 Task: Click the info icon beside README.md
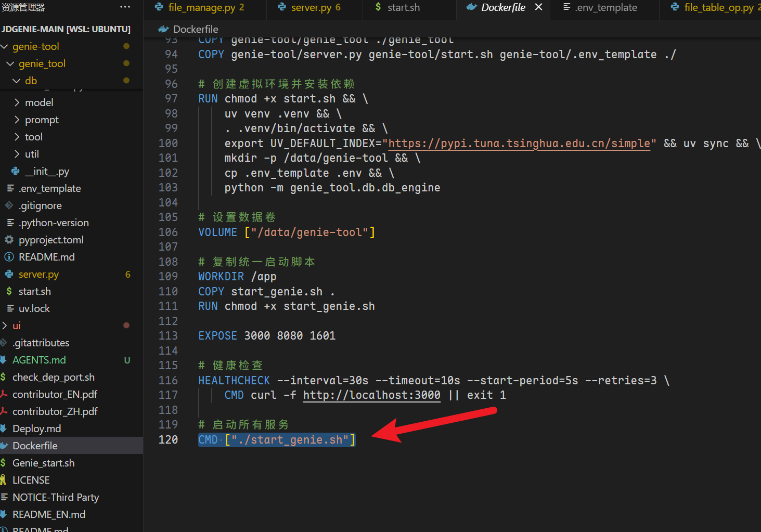(x=9, y=257)
